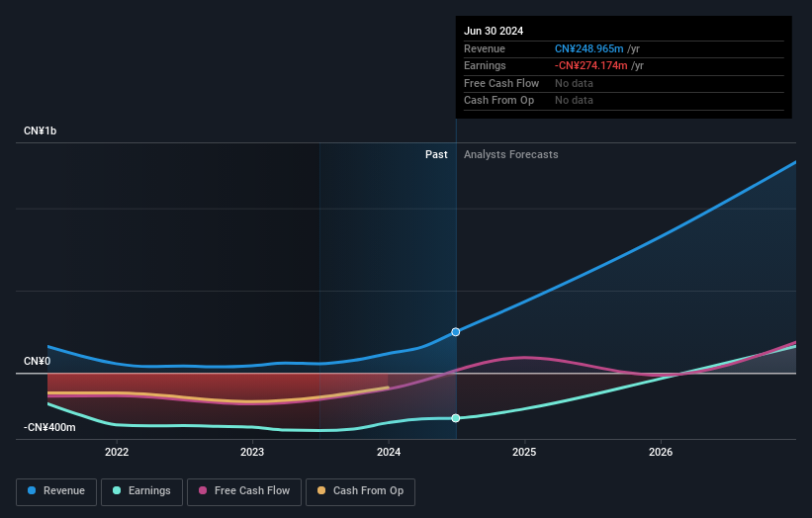The height and width of the screenshot is (518, 812).
Task: Click No data in Free Cash Flow row
Action: coord(574,83)
